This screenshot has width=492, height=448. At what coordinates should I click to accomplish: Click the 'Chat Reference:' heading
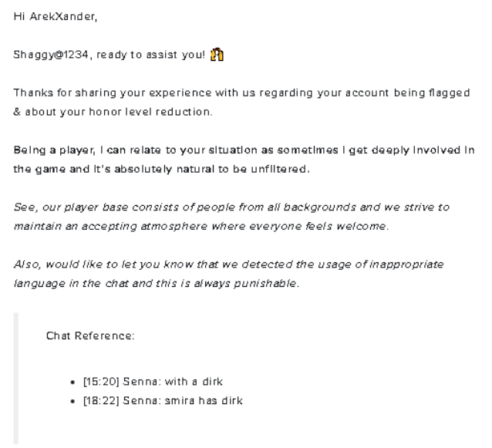(90, 336)
